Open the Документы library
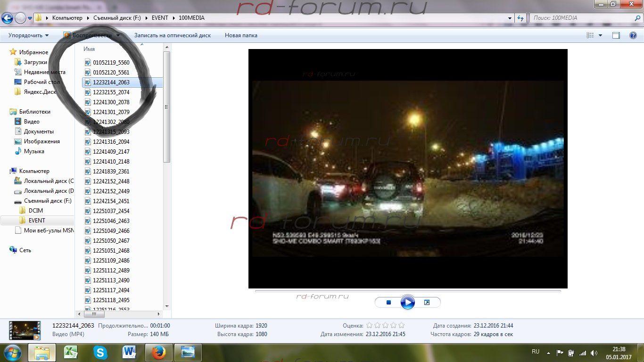The width and height of the screenshot is (644, 362). point(39,132)
